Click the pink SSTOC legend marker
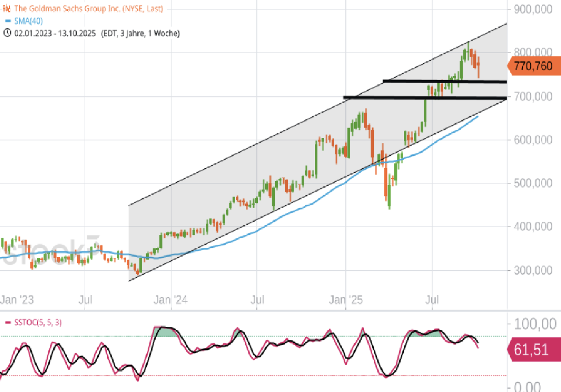This screenshot has height=392, width=561. pyautogui.click(x=8, y=322)
